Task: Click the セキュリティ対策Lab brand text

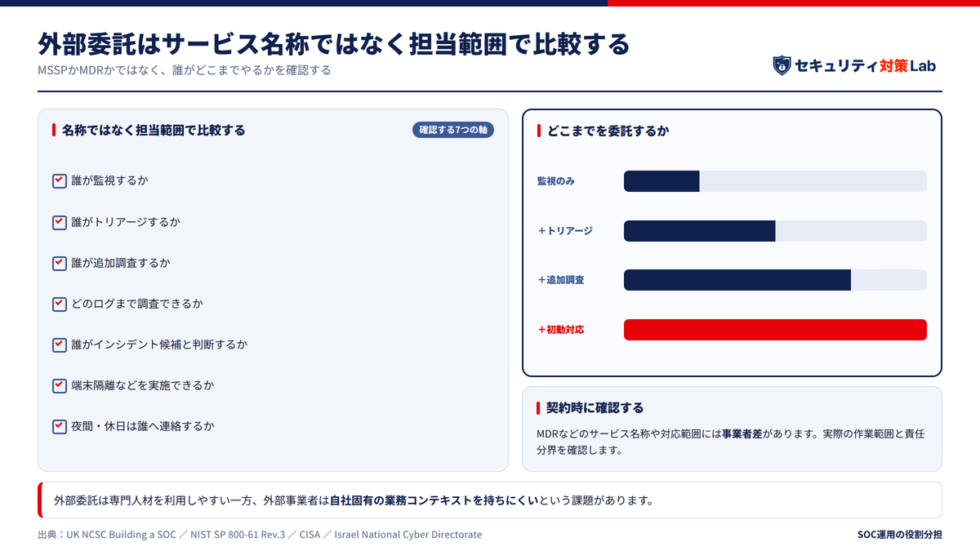Action: [x=866, y=66]
